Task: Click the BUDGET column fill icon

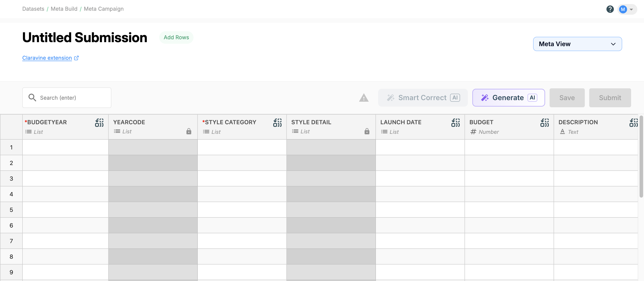Action: (544, 123)
